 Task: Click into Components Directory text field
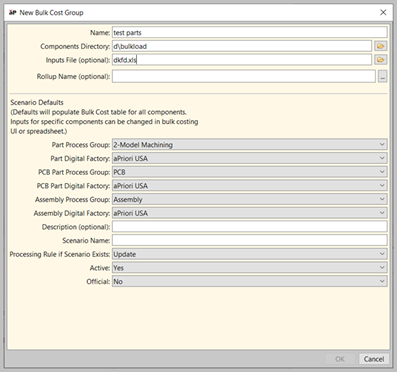pos(242,46)
